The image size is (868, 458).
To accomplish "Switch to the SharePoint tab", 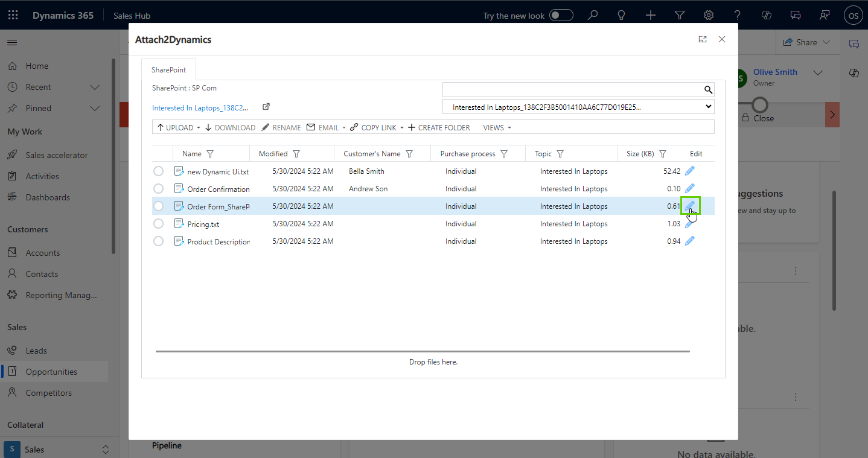I will coord(168,70).
